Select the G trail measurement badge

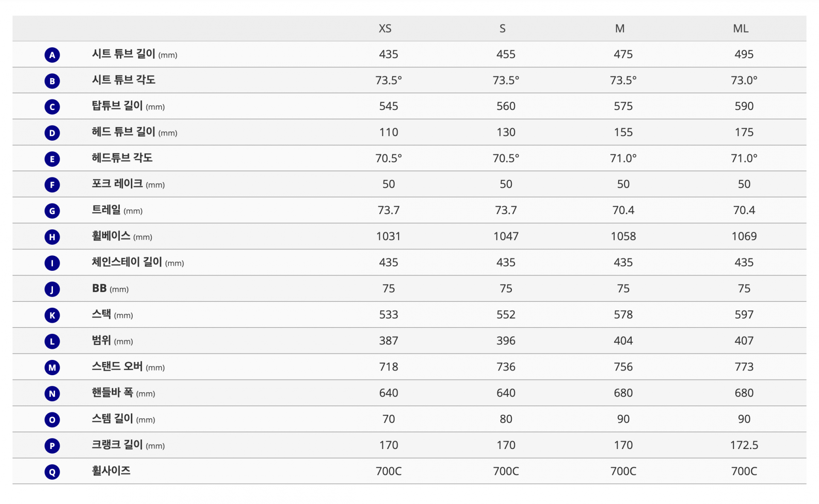point(52,211)
